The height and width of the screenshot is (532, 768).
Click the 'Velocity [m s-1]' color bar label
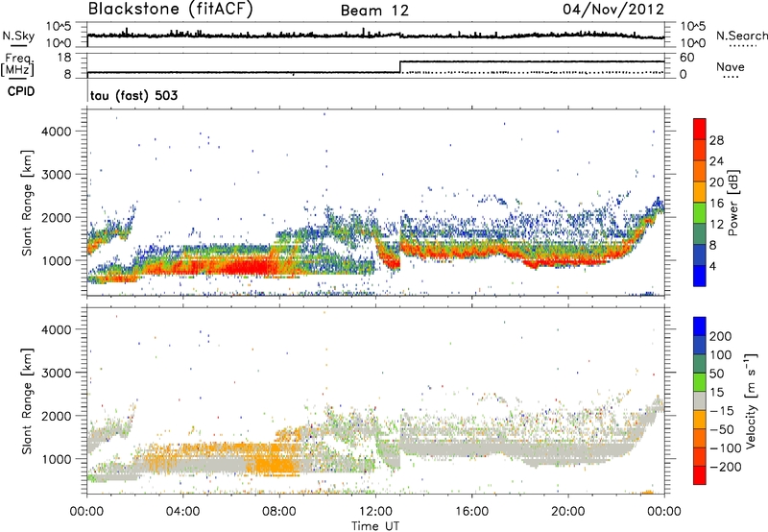751,400
